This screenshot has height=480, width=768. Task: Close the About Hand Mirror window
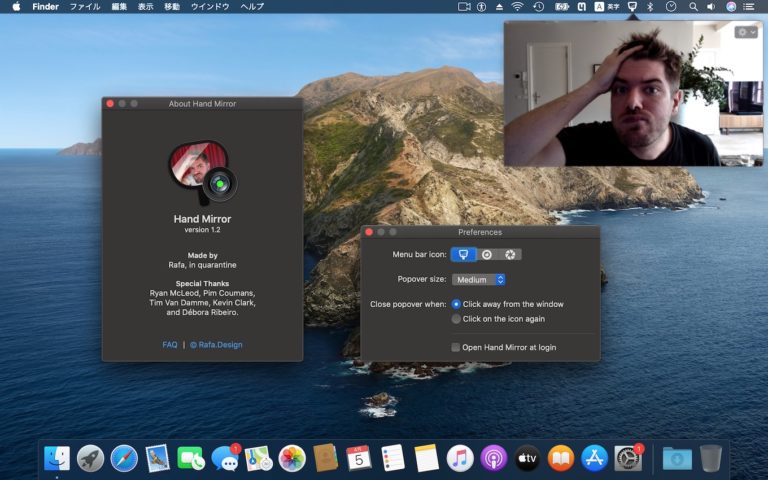coord(110,103)
